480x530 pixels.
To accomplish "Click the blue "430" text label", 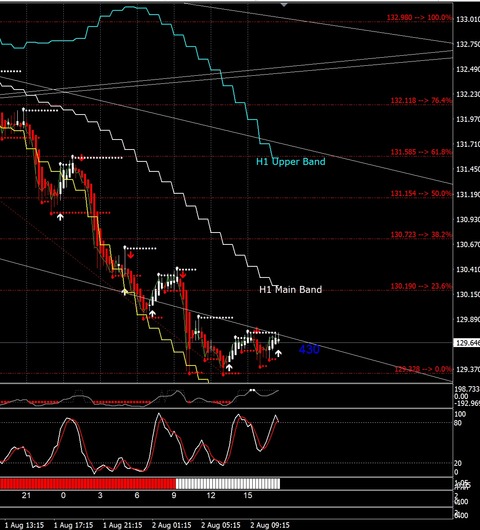I will (309, 349).
